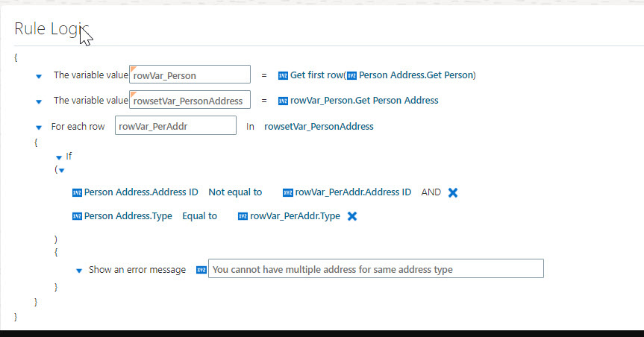Change the AND logical operator

431,192
